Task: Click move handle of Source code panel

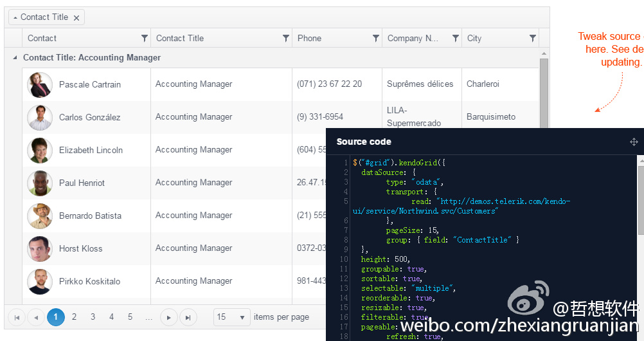Action: click(x=634, y=142)
